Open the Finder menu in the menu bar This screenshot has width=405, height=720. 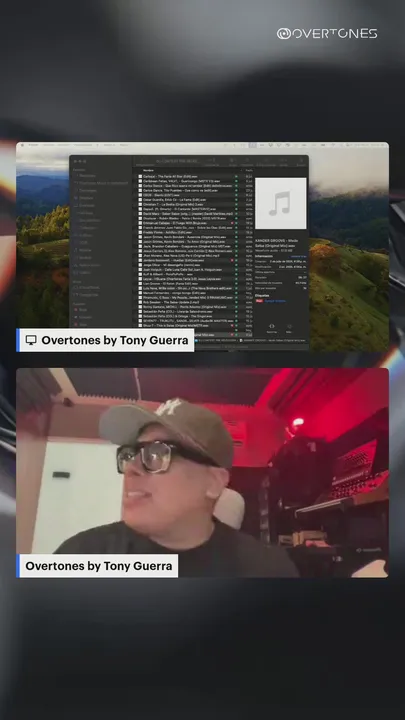34,145
